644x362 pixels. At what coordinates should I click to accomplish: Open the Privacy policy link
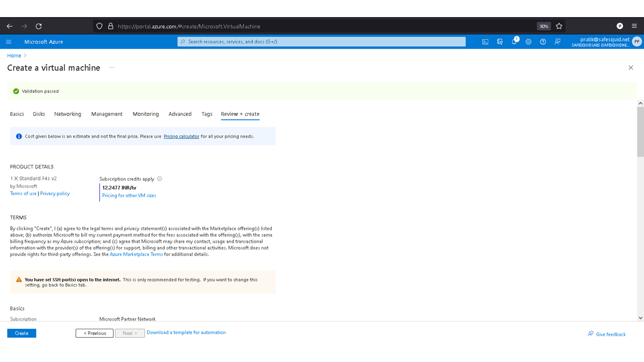click(x=55, y=194)
